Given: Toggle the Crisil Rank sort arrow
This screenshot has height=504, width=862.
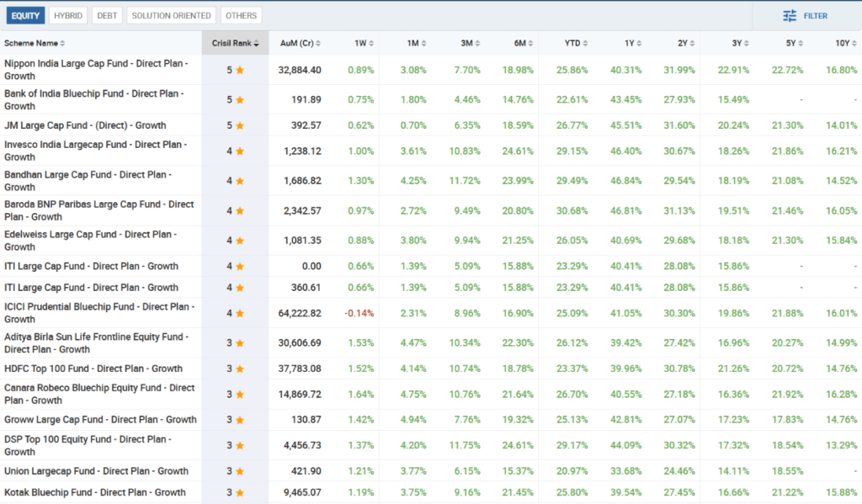Looking at the screenshot, I should tap(256, 44).
